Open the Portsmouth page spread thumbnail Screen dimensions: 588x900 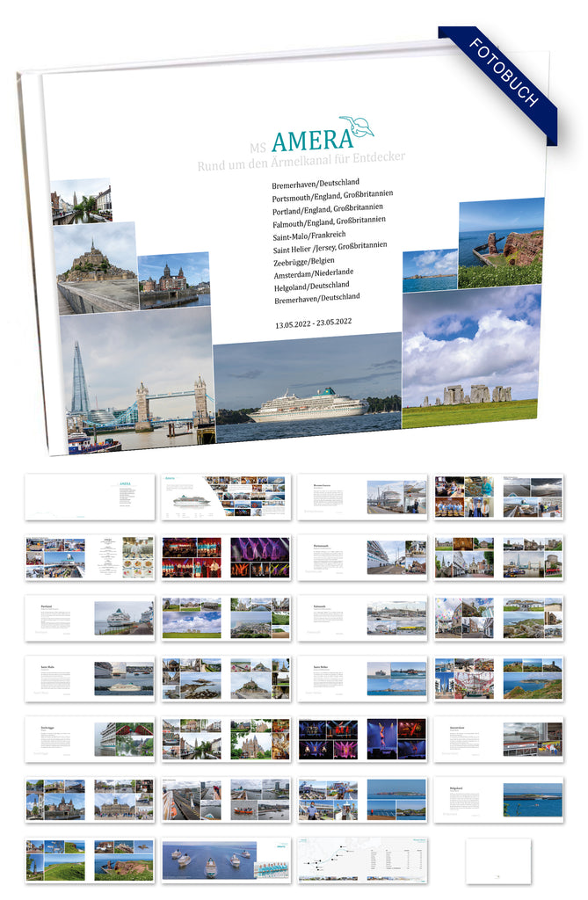[362, 557]
